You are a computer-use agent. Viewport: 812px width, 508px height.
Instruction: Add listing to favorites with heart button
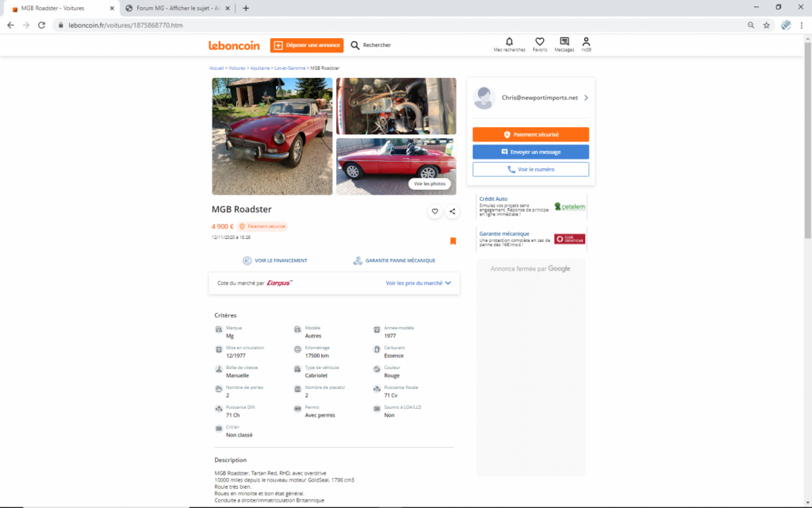[435, 211]
